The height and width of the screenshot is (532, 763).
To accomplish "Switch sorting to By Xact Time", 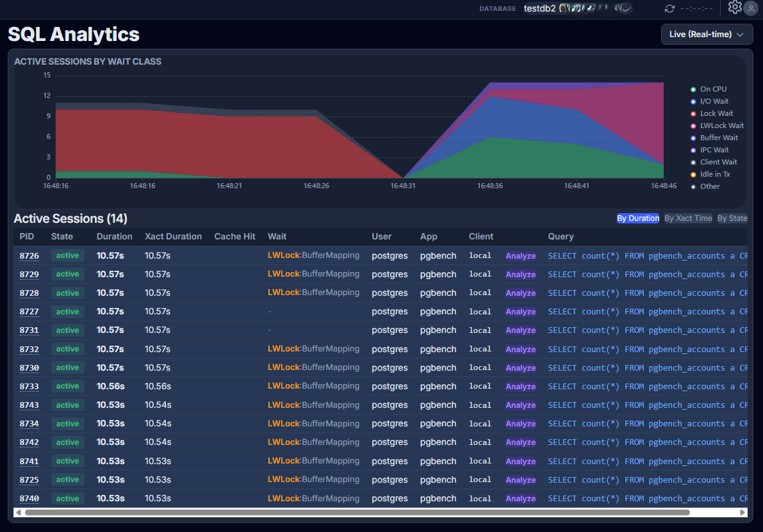I will tap(687, 218).
